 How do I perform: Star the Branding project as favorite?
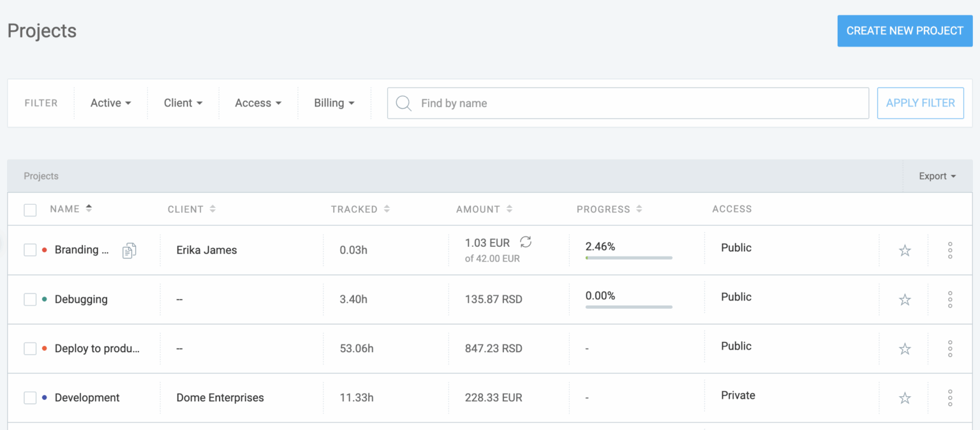tap(904, 250)
